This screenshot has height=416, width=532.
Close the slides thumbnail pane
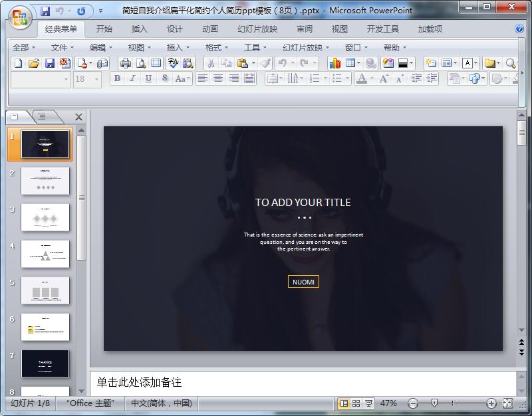point(78,117)
